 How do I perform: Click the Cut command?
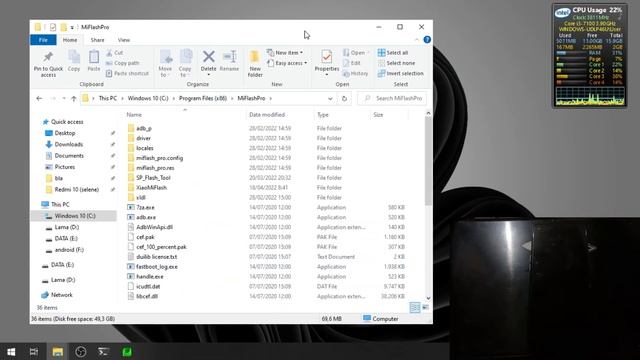114,53
